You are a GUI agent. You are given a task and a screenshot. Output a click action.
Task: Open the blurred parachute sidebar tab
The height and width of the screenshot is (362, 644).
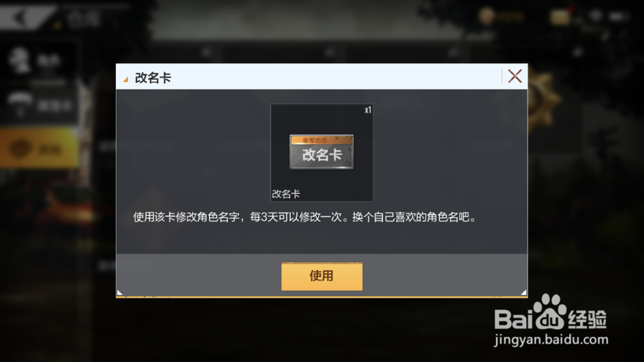click(x=39, y=105)
